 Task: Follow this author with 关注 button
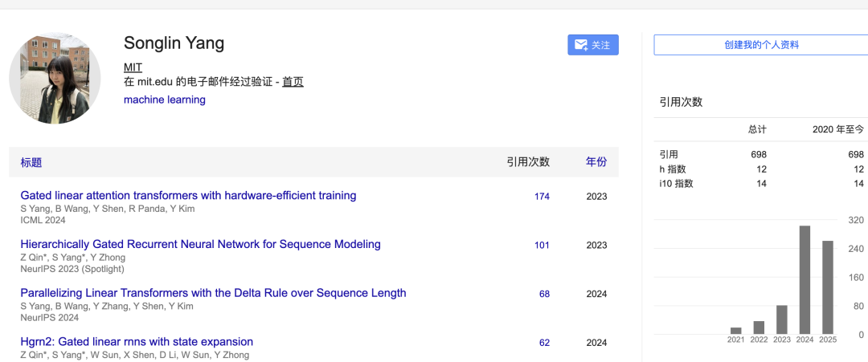[593, 45]
